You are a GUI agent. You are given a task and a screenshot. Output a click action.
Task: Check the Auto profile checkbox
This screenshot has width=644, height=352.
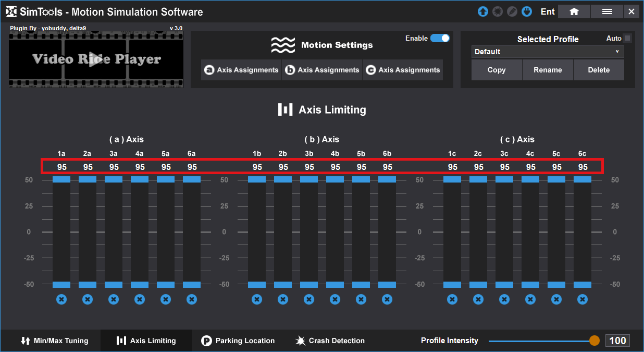tap(627, 38)
